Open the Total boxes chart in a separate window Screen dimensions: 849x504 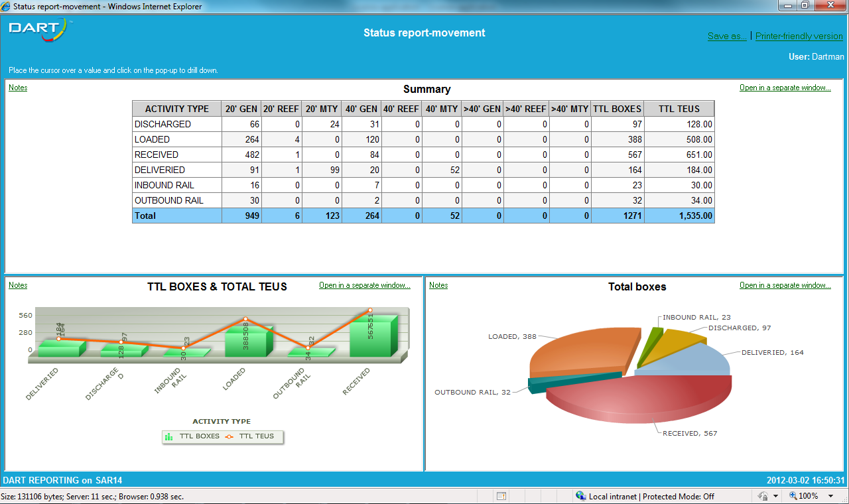(x=785, y=285)
